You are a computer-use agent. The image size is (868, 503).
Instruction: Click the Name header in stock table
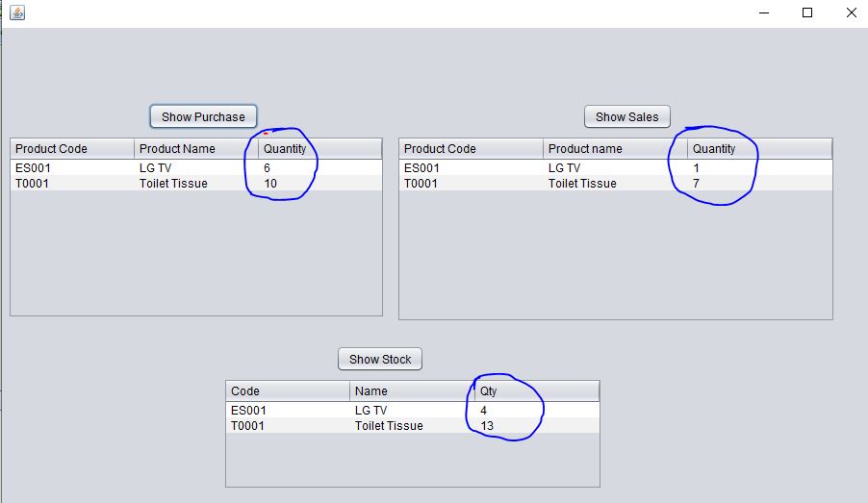(x=412, y=391)
